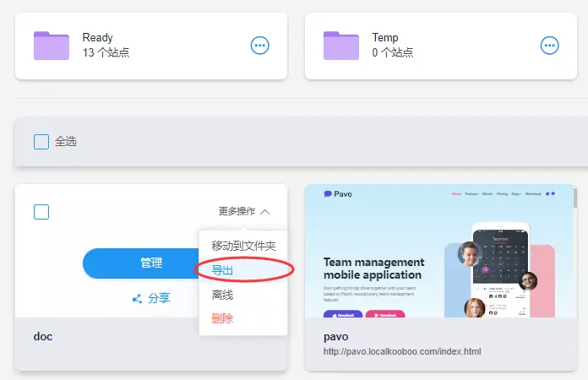Image resolution: width=588 pixels, height=380 pixels.
Task: Click the purple Temp folder icon
Action: [x=342, y=46]
